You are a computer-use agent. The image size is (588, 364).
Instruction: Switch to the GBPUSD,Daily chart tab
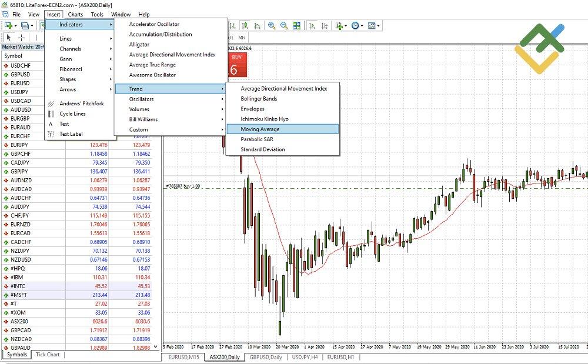[265, 358]
